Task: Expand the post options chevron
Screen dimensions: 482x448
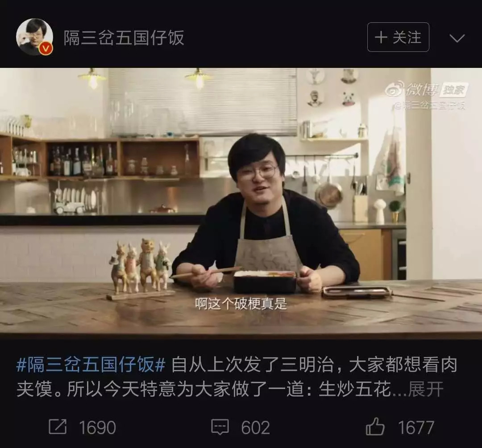Action: [457, 38]
